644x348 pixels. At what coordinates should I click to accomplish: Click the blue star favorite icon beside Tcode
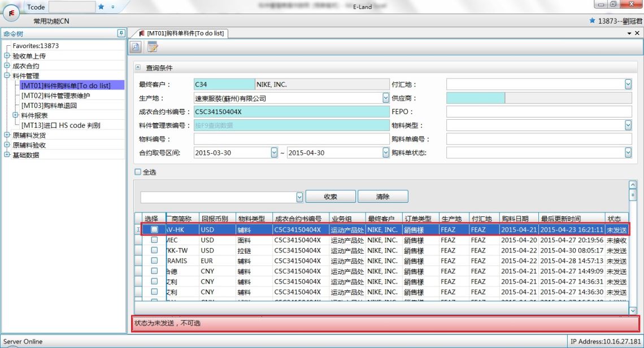coord(101,7)
